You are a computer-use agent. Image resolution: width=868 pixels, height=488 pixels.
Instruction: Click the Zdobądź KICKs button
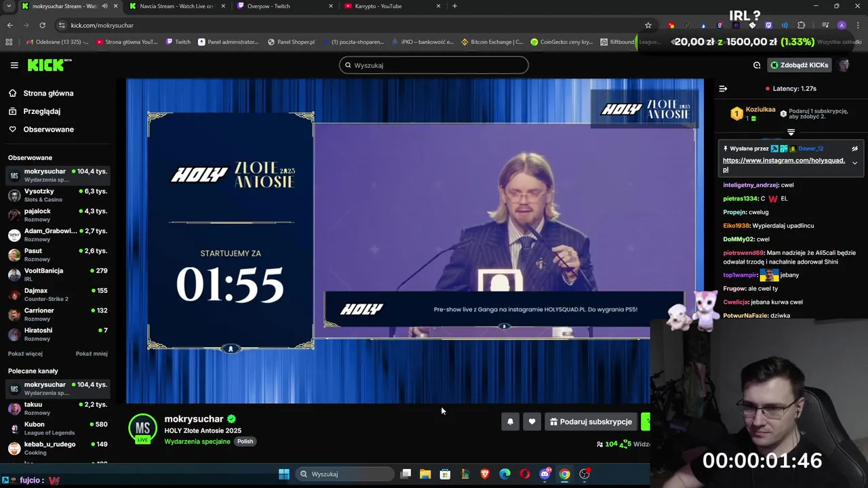(799, 65)
